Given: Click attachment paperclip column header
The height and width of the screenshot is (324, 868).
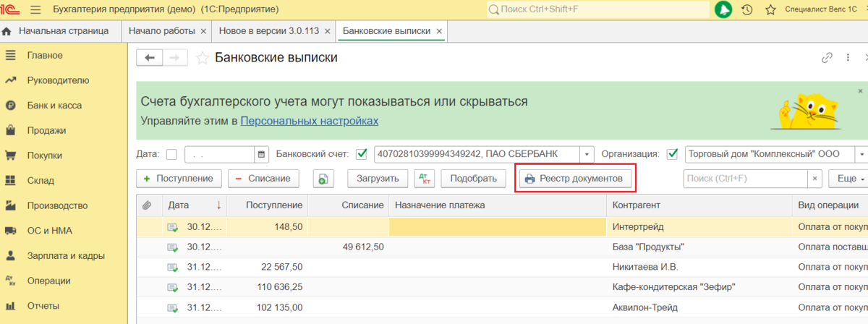Looking at the screenshot, I should pyautogui.click(x=147, y=205).
